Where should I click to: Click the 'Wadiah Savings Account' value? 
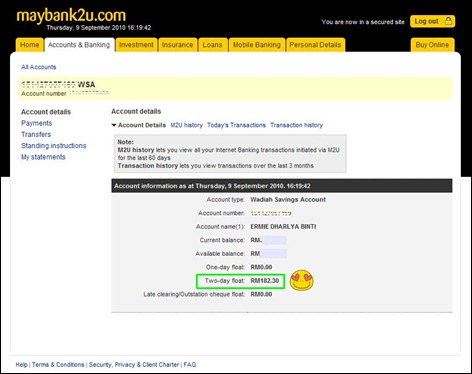click(x=288, y=200)
